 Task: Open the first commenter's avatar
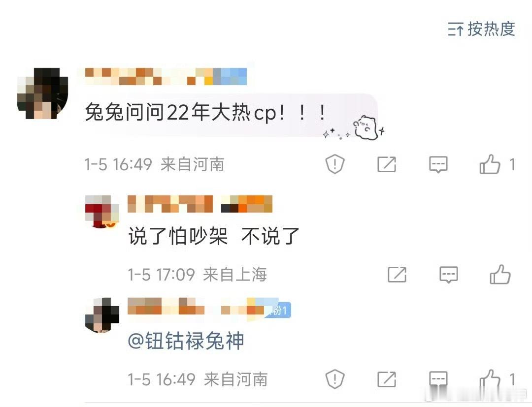tap(42, 93)
